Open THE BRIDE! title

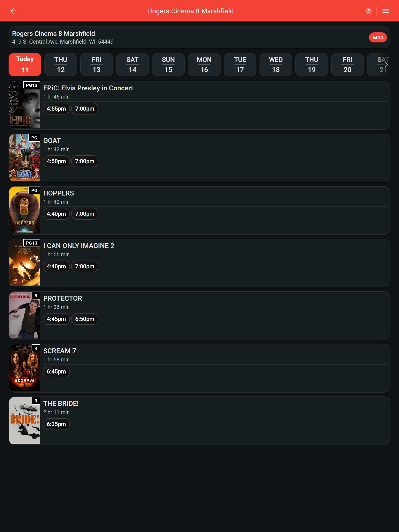[61, 403]
